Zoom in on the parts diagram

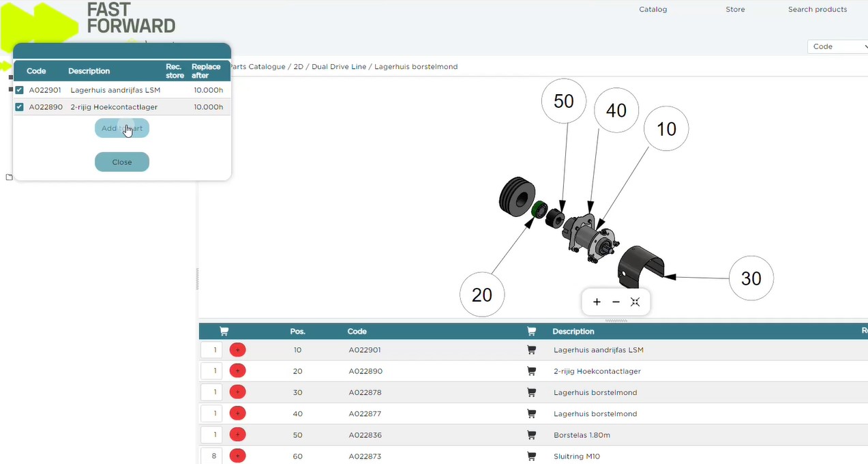click(x=597, y=302)
